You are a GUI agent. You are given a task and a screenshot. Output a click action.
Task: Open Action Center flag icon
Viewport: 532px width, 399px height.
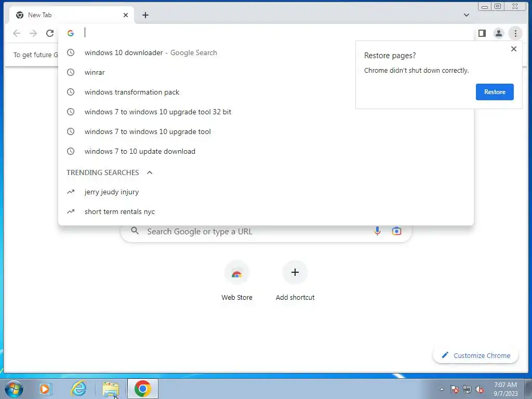(454, 389)
